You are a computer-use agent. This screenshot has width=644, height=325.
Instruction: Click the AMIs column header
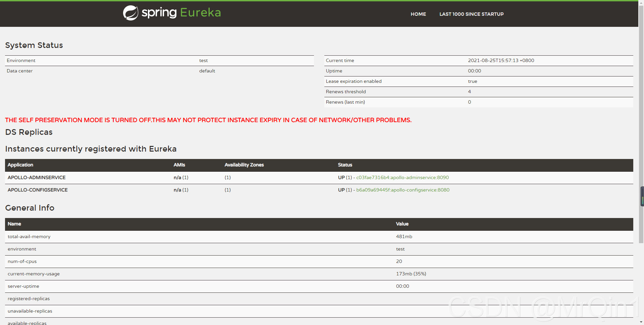[x=179, y=165]
